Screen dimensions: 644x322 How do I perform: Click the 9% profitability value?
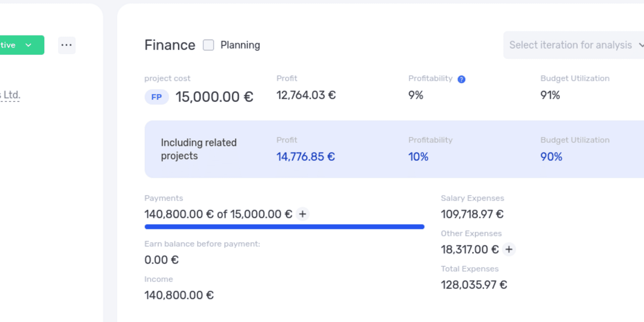416,95
